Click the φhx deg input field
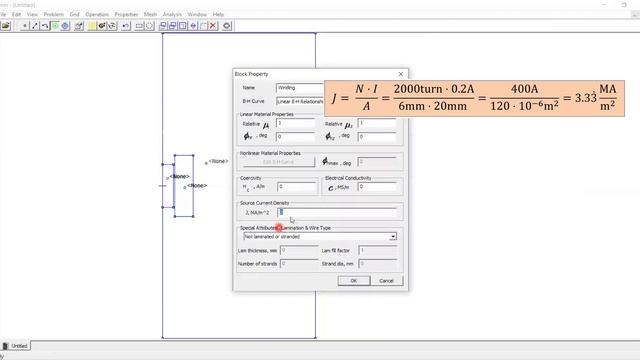 point(296,137)
